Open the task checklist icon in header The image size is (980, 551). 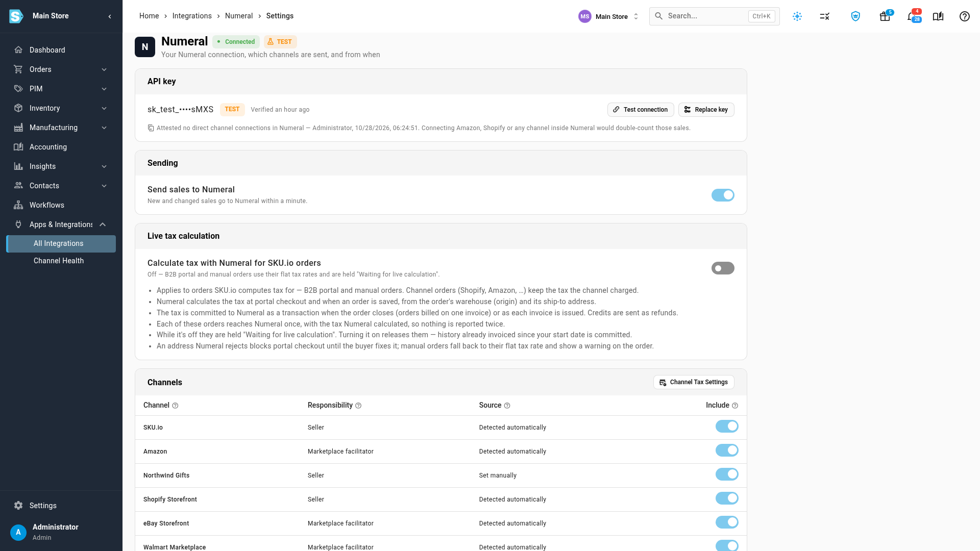[x=825, y=16]
